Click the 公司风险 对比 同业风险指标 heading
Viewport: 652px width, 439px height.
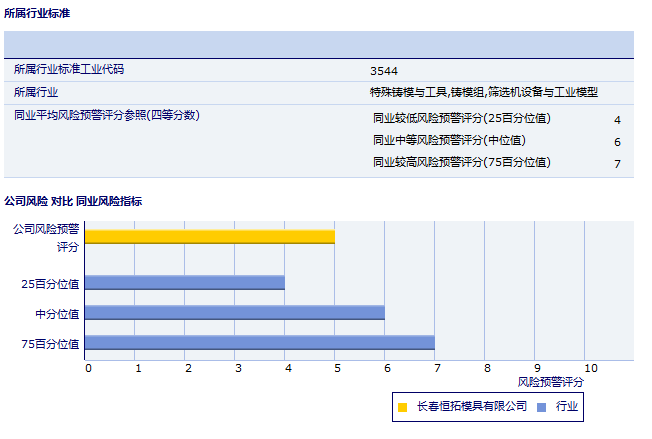pos(73,201)
